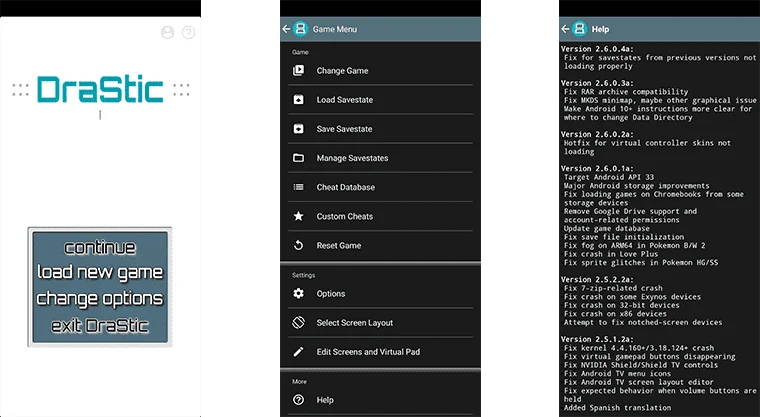
Task: Tap the back arrow in Game Menu header
Action: [x=286, y=29]
